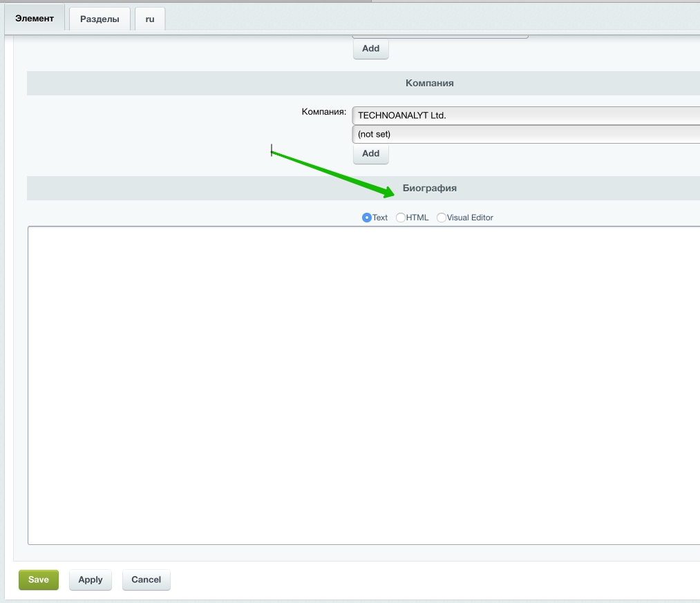Open the (not set) company dropdown

coord(525,134)
